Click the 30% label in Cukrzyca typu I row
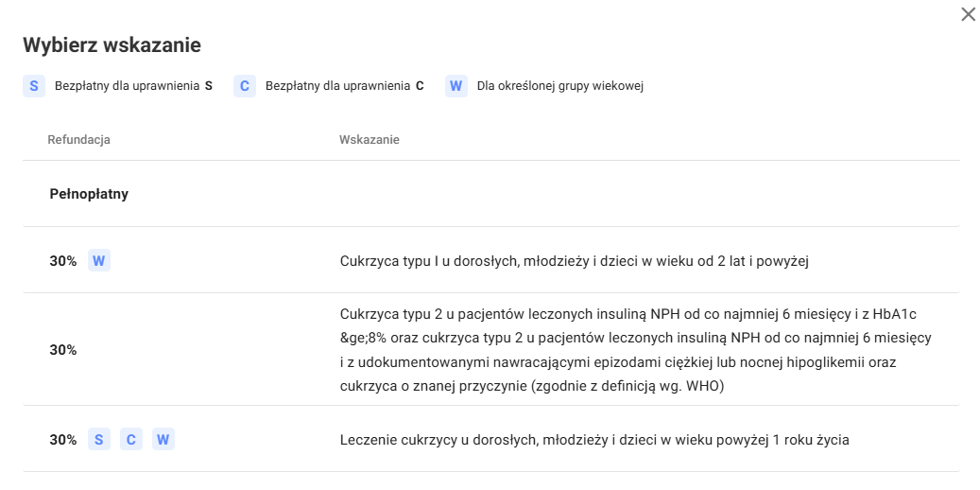 point(63,262)
